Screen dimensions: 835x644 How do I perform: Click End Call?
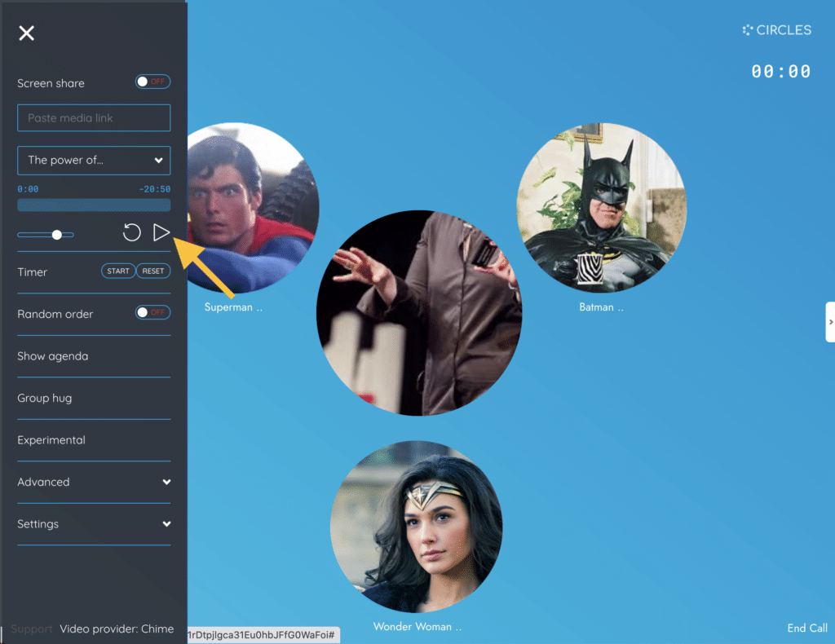[x=807, y=628]
